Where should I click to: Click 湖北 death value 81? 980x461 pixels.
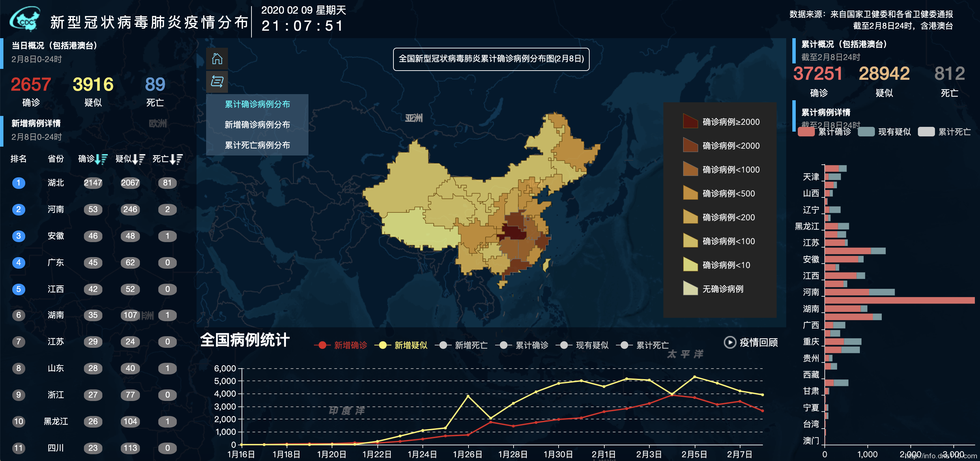[x=168, y=183]
